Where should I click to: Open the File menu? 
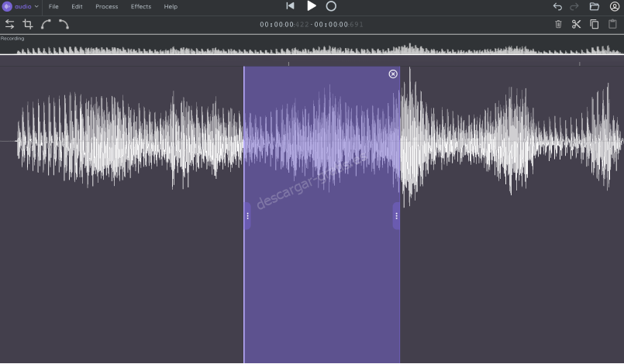click(53, 6)
